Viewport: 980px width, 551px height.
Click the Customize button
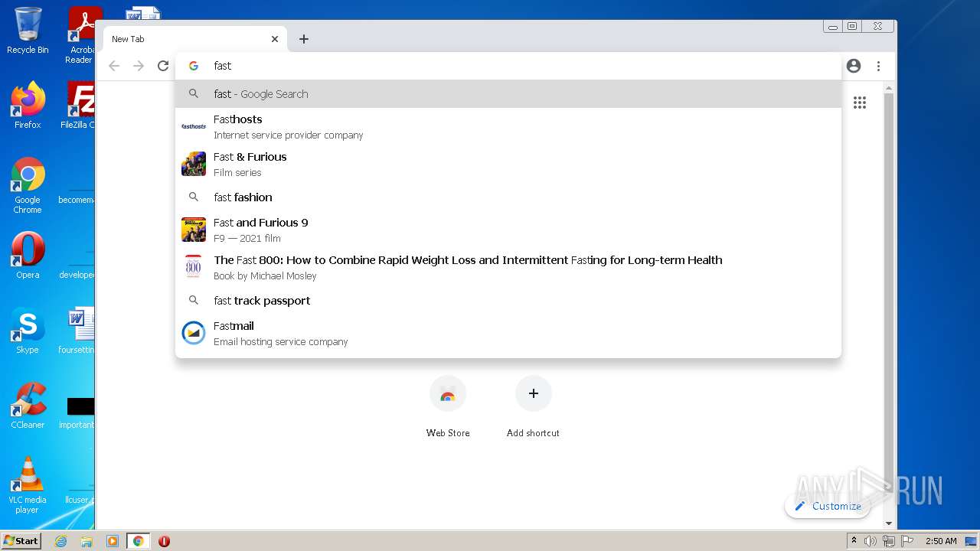[x=828, y=506]
